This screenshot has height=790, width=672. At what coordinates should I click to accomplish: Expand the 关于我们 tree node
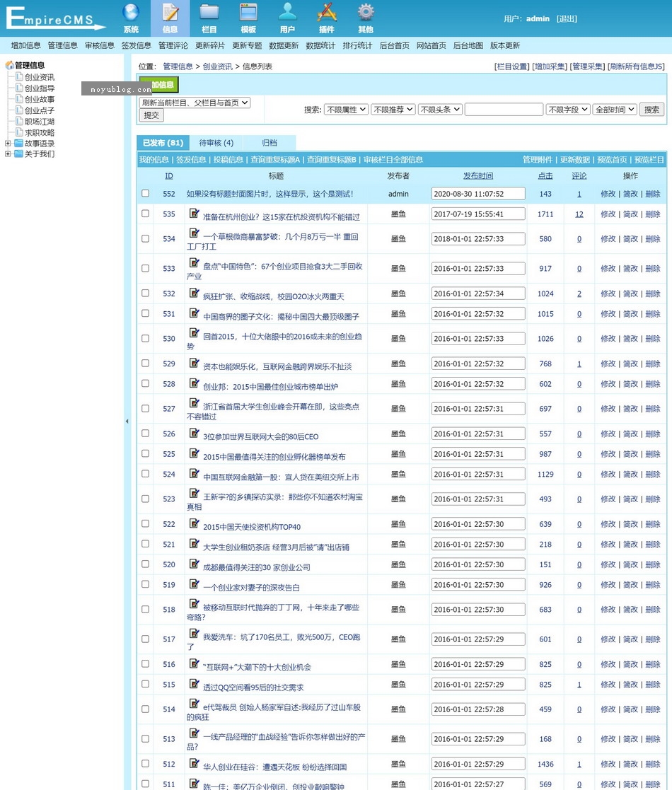tap(8, 154)
